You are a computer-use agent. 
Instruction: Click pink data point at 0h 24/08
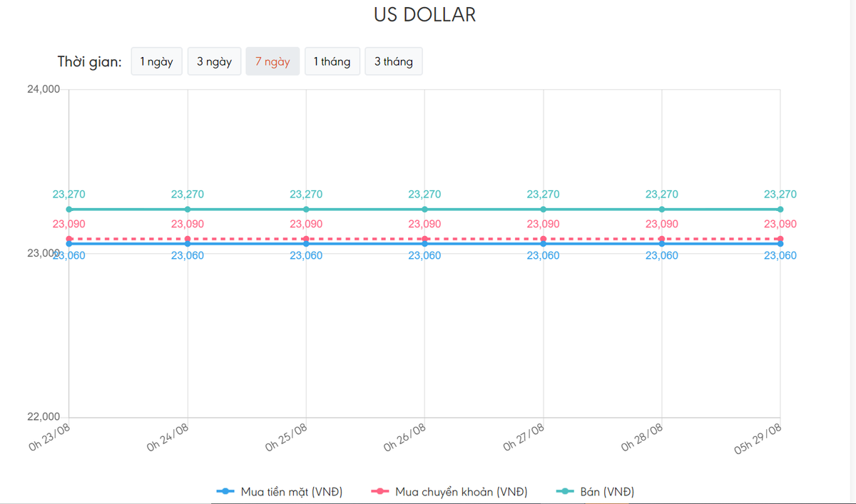point(188,239)
